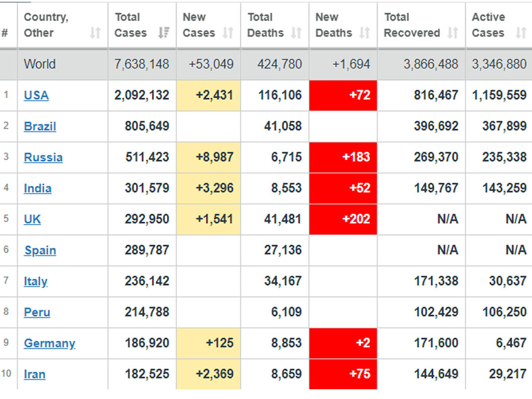The height and width of the screenshot is (399, 532).
Task: Click India new deaths +52 cell
Action: [343, 188]
